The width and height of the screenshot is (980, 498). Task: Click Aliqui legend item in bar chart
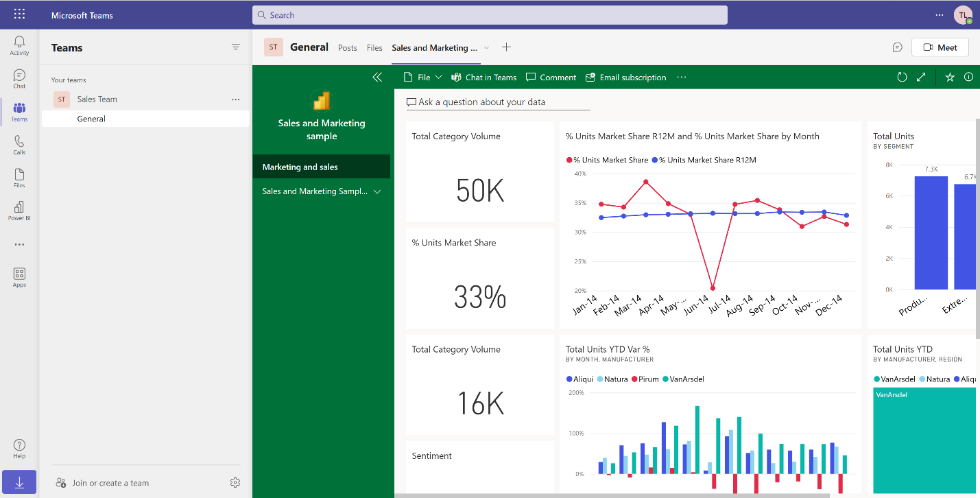tap(579, 379)
